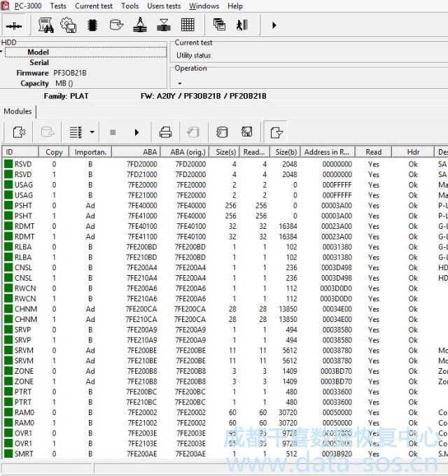Expand the main toolbar overflow arrow
The height and width of the screenshot is (476, 448).
click(274, 25)
